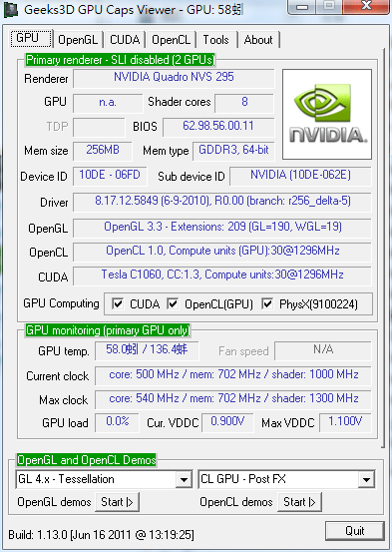The height and width of the screenshot is (552, 392).
Task: Click the CUDA Tesla C1060 field
Action: pyautogui.click(x=222, y=276)
